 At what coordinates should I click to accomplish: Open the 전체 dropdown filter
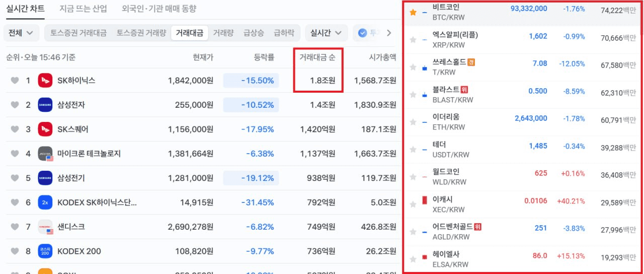click(21, 33)
